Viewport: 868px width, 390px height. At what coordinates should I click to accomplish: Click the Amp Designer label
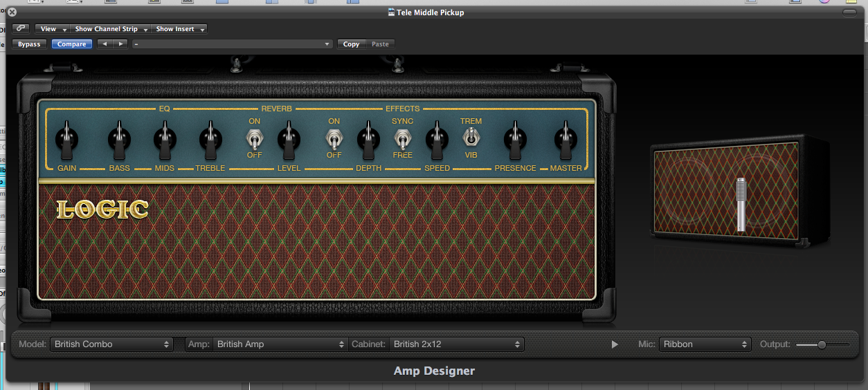click(434, 371)
